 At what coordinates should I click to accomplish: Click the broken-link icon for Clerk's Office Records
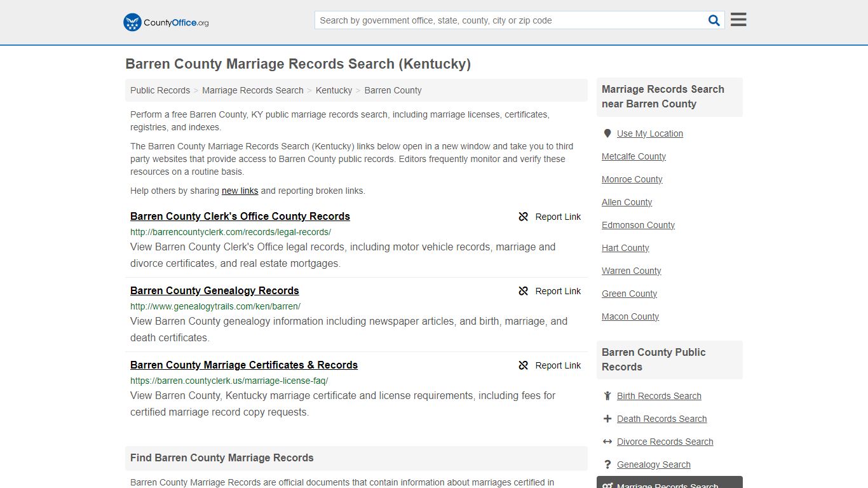click(524, 217)
